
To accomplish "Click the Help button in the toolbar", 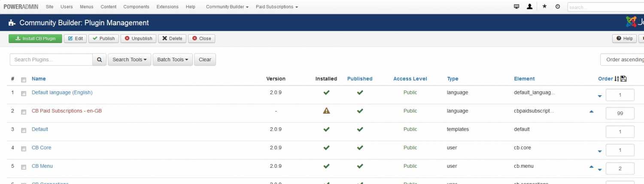I will tap(625, 39).
